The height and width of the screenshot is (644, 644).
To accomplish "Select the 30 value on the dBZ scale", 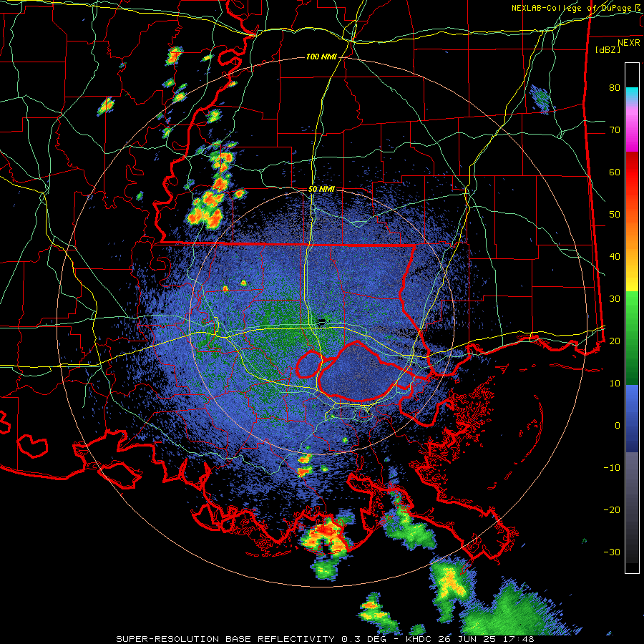I will (x=615, y=299).
